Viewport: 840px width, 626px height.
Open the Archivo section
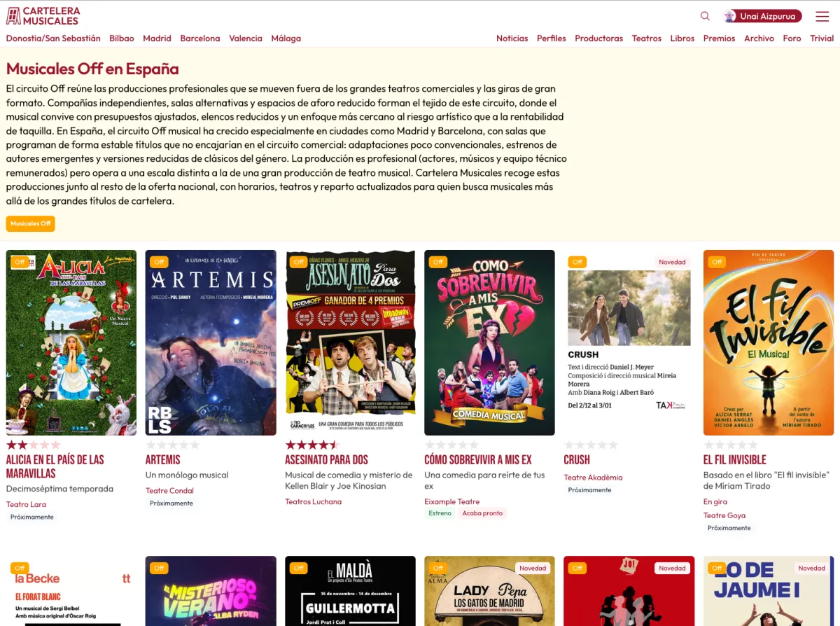tap(759, 39)
